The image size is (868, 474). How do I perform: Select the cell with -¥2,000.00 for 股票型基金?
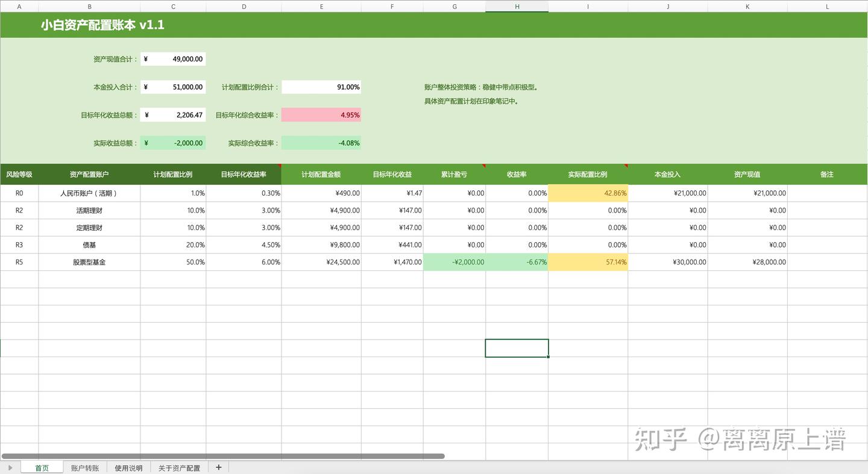point(454,262)
